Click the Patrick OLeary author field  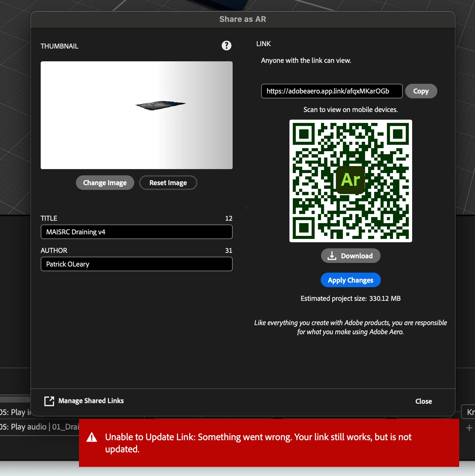[x=137, y=264]
